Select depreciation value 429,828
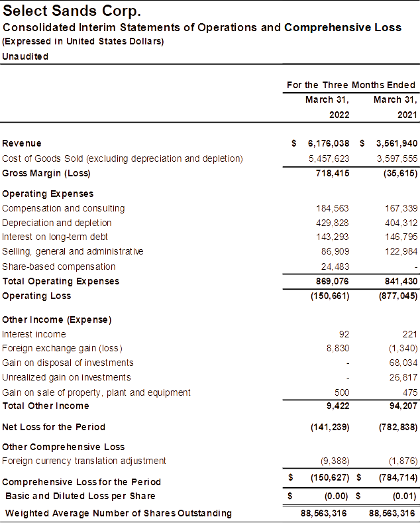 pyautogui.click(x=333, y=223)
